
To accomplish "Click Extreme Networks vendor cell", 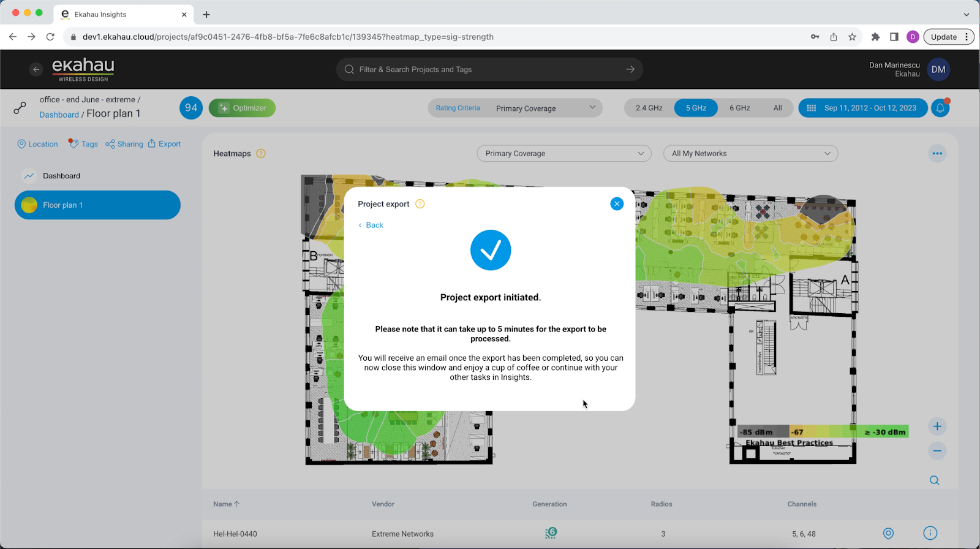I will (x=402, y=534).
